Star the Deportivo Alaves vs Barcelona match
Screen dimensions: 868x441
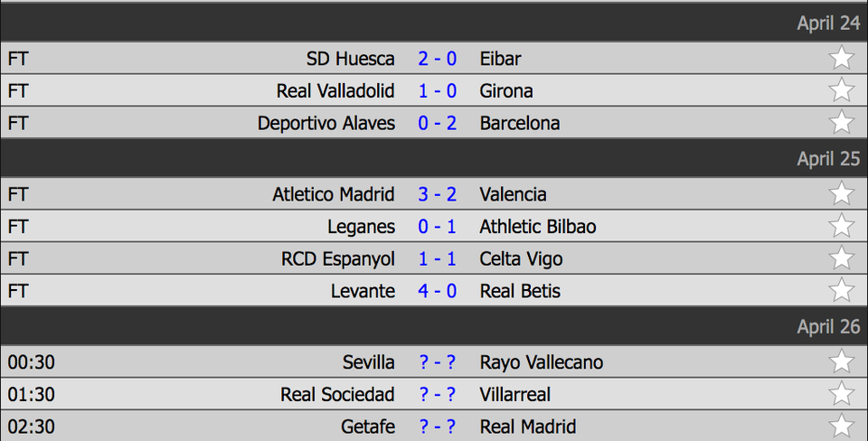click(x=841, y=123)
